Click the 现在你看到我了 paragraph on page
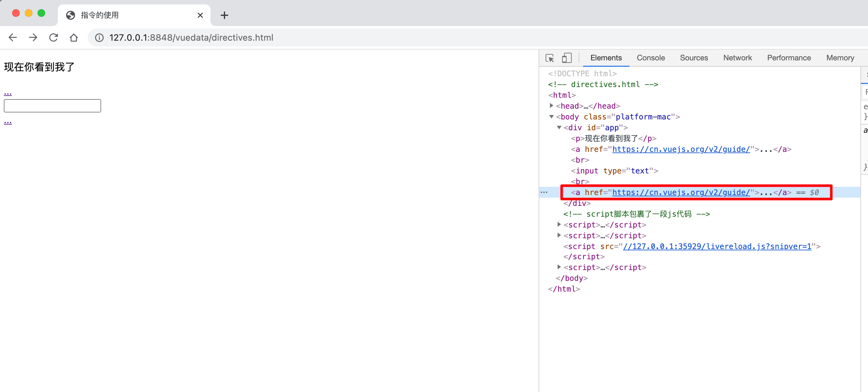The width and height of the screenshot is (868, 392). click(39, 67)
